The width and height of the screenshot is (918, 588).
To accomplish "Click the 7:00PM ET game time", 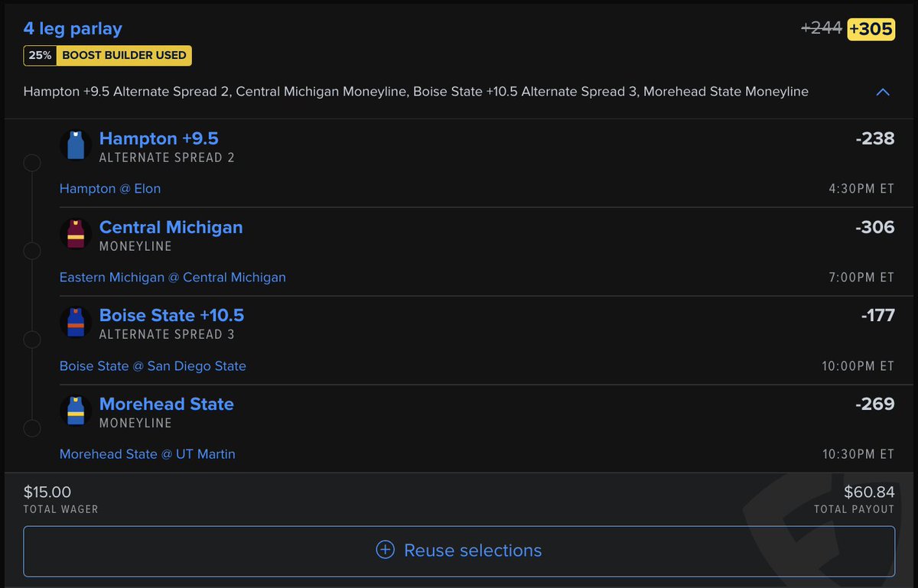I will click(x=861, y=278).
